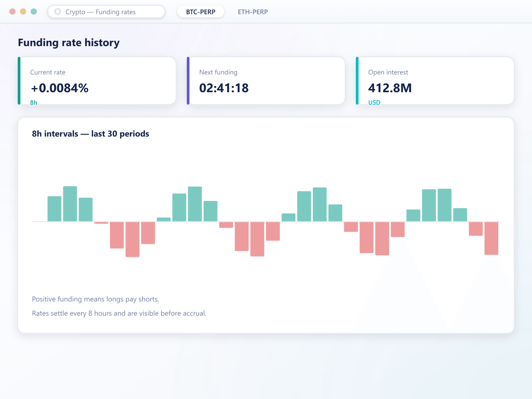Click the green maximize window dot
The width and height of the screenshot is (532, 399).
[x=34, y=12]
